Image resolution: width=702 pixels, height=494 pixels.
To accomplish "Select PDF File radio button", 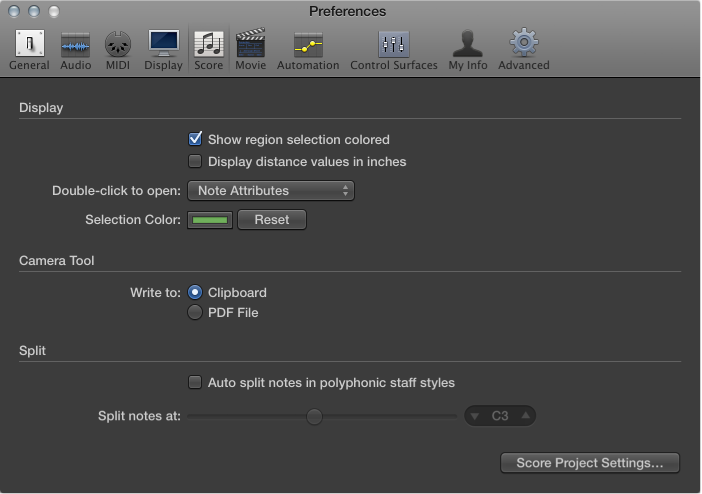I will click(196, 313).
